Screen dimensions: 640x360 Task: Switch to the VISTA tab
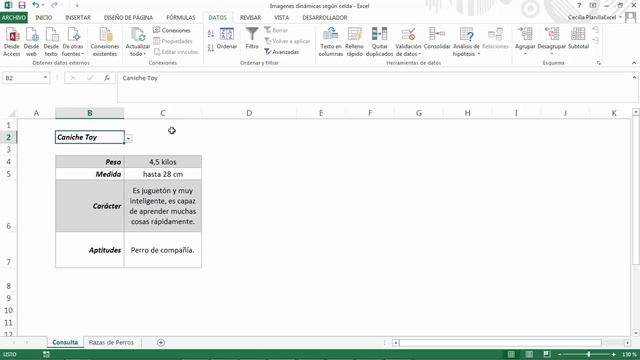tap(281, 18)
